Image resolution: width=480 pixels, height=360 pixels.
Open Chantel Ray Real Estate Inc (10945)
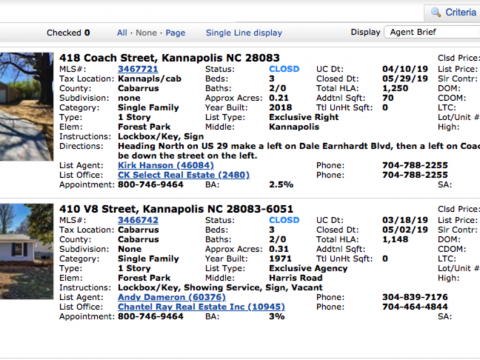201,307
